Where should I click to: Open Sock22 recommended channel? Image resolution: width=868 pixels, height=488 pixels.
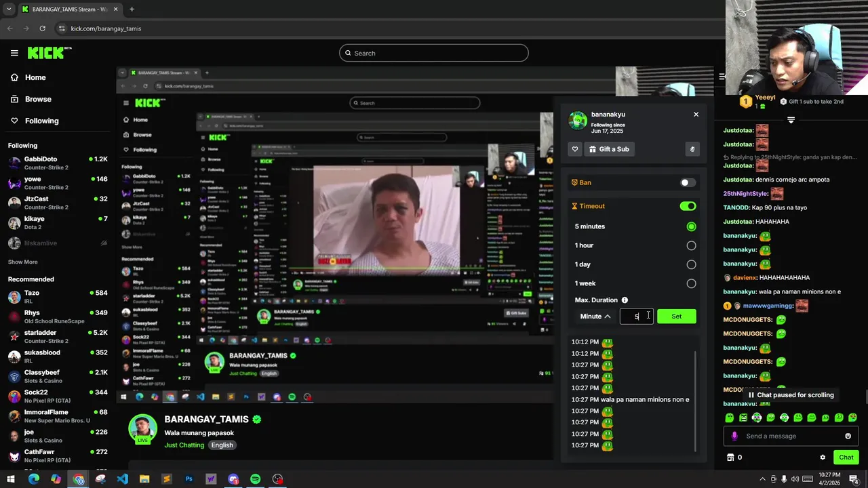[58, 395]
